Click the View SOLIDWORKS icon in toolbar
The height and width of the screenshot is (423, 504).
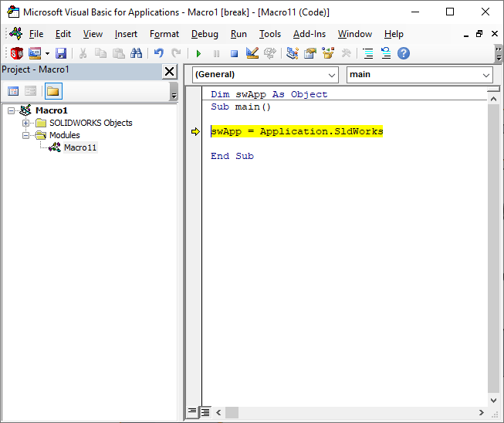[x=17, y=53]
